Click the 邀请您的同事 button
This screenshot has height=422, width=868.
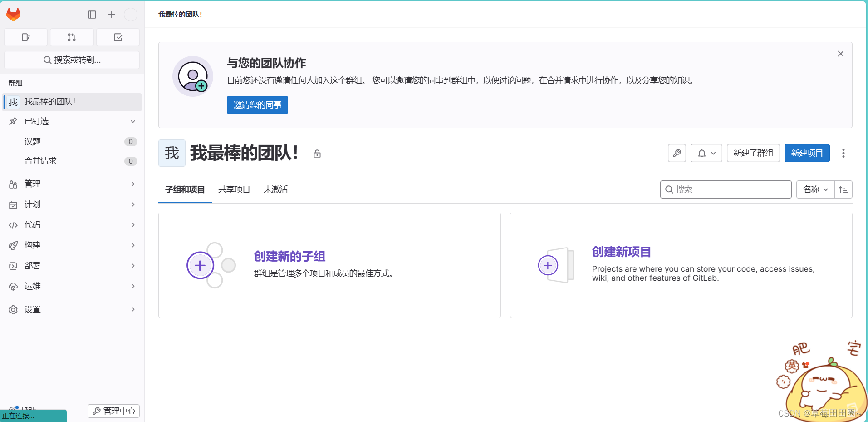[257, 105]
